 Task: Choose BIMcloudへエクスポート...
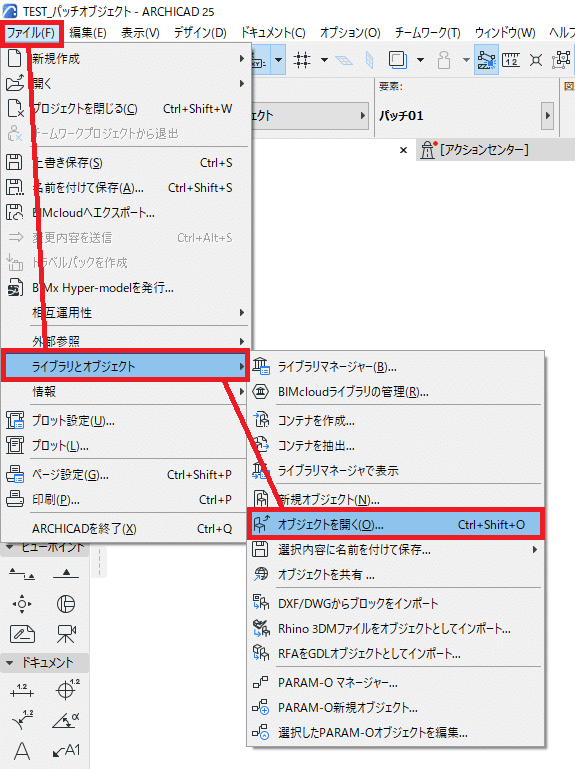coord(126,213)
